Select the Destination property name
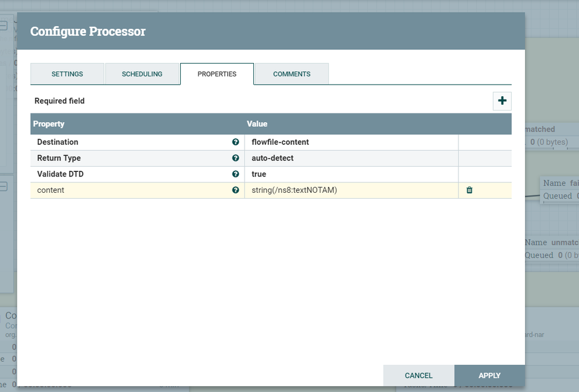The width and height of the screenshot is (579, 392). click(x=57, y=142)
